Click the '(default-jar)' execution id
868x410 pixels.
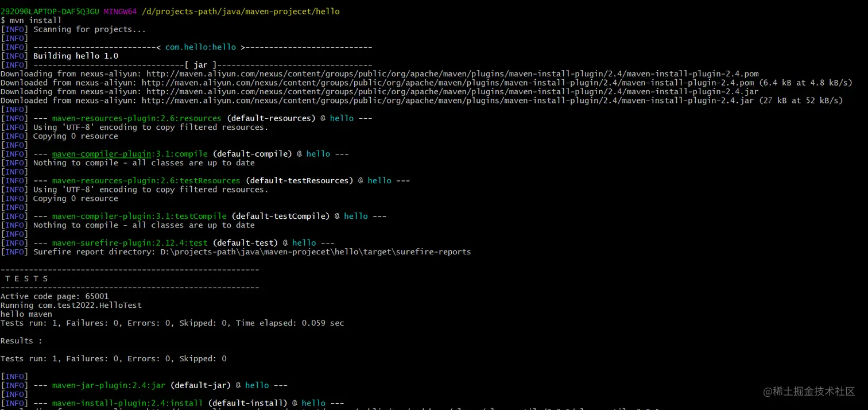point(200,385)
